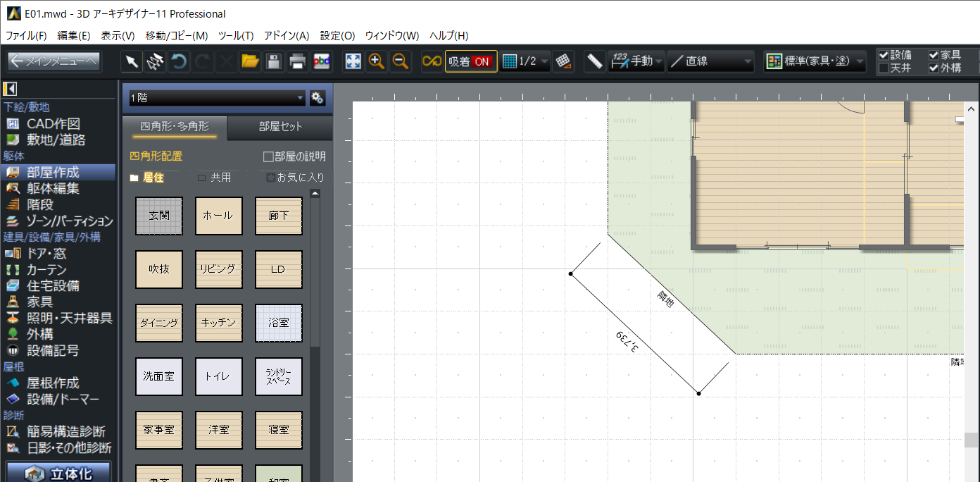Select the リビング room swatch
980x482 pixels.
(x=219, y=269)
